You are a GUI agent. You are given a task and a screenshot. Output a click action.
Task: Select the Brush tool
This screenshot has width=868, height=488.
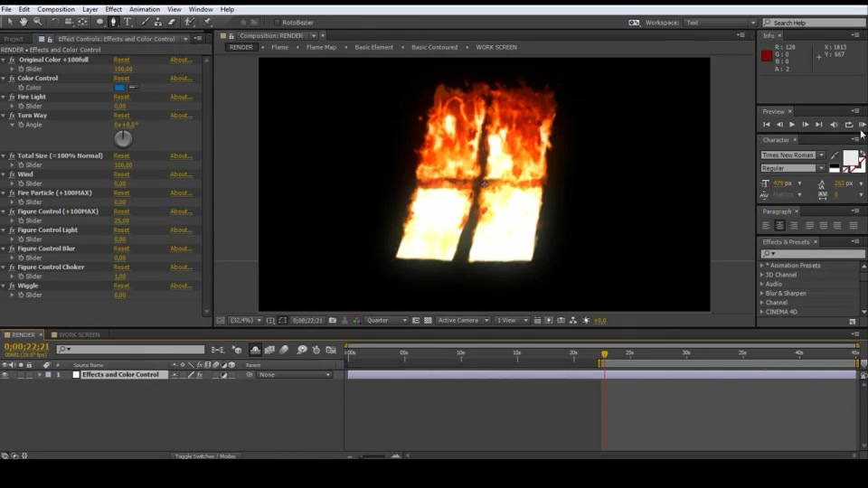pyautogui.click(x=145, y=22)
